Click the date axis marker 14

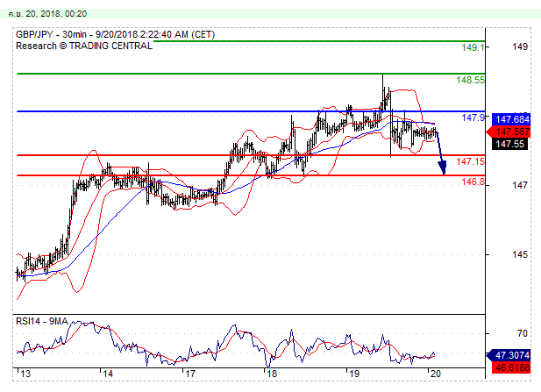[108, 374]
